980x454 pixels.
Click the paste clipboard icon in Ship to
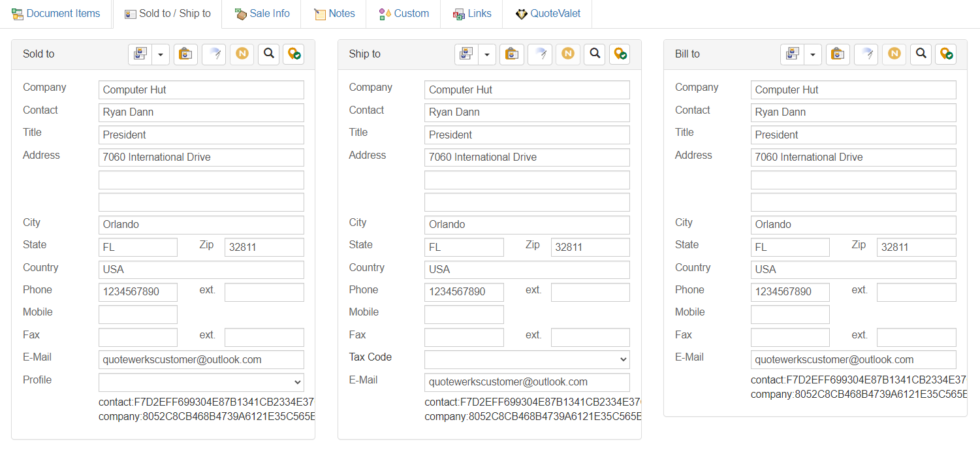(512, 54)
